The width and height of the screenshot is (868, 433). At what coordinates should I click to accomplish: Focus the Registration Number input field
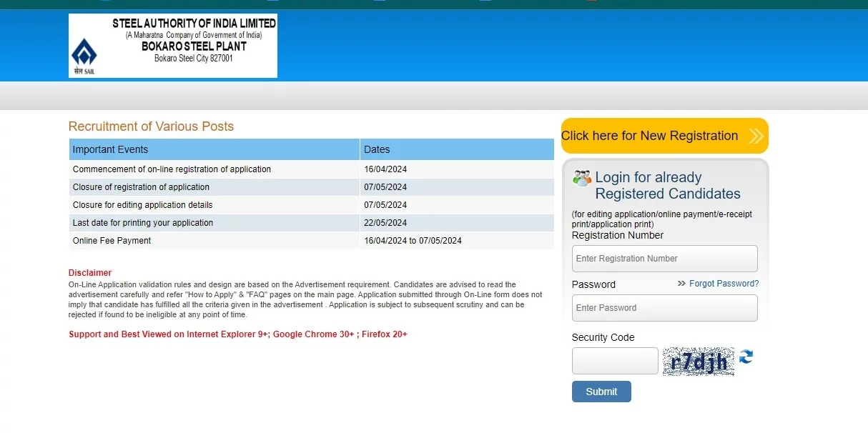(x=664, y=259)
